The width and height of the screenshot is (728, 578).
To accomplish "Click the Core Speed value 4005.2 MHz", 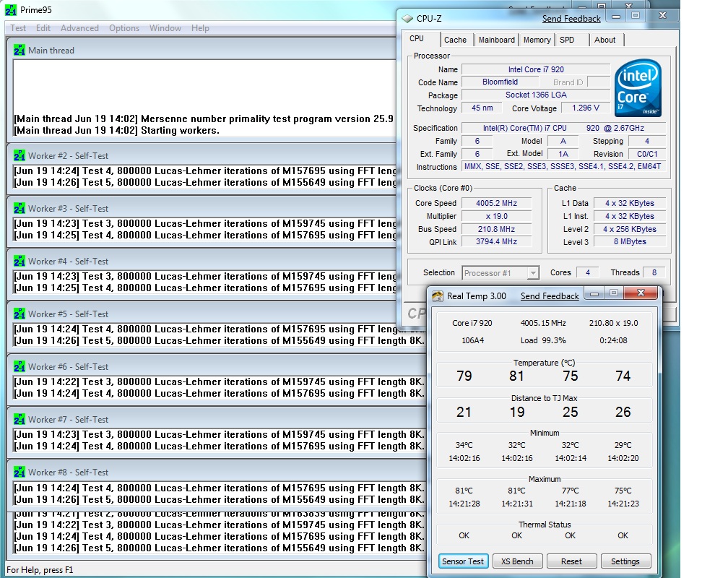I will click(496, 203).
